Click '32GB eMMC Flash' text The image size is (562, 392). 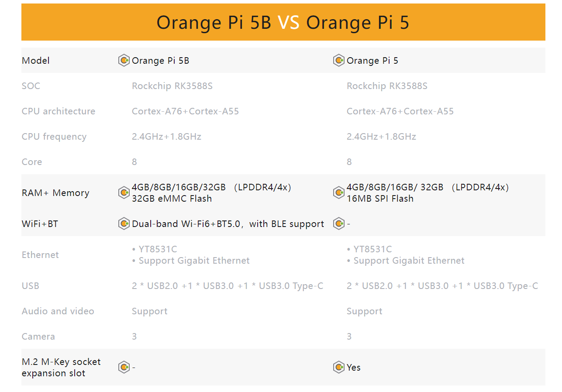(x=172, y=198)
